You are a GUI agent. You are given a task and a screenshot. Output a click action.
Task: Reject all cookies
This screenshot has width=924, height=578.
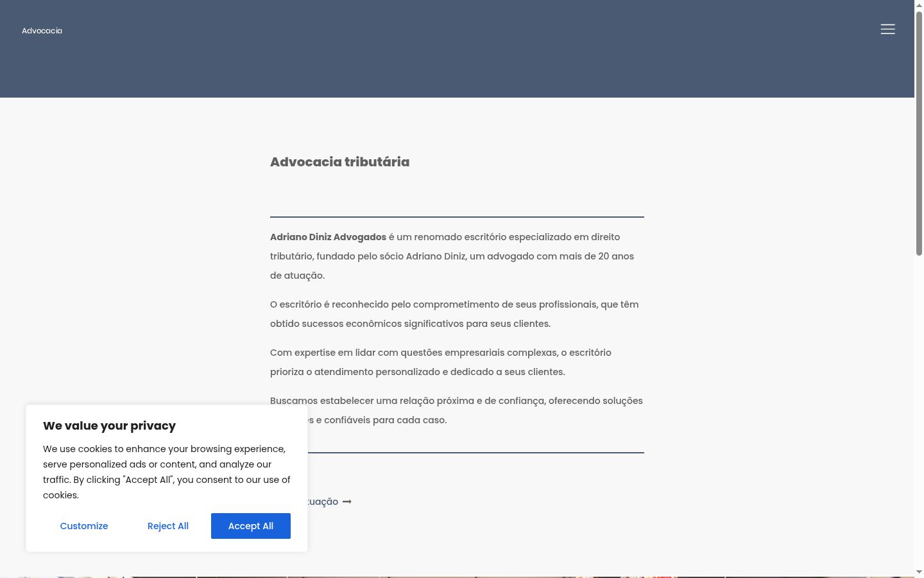pos(168,526)
